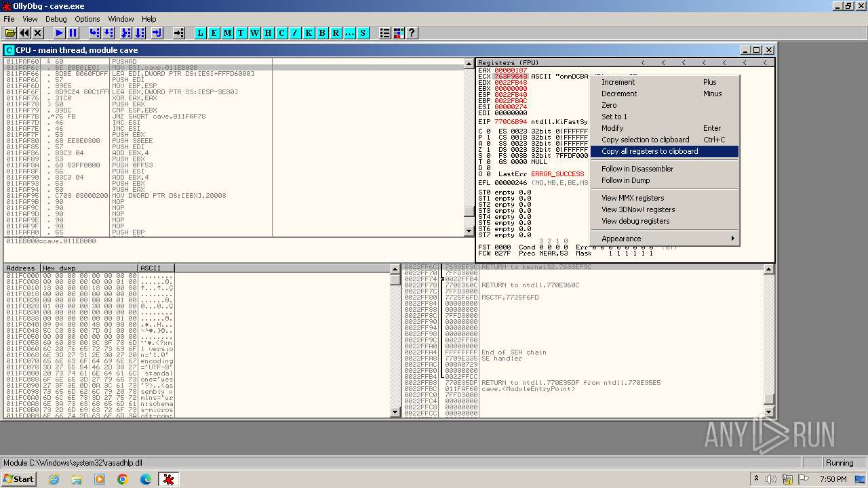Choose Modify from context menu
Image resolution: width=868 pixels, height=488 pixels.
pos(665,128)
